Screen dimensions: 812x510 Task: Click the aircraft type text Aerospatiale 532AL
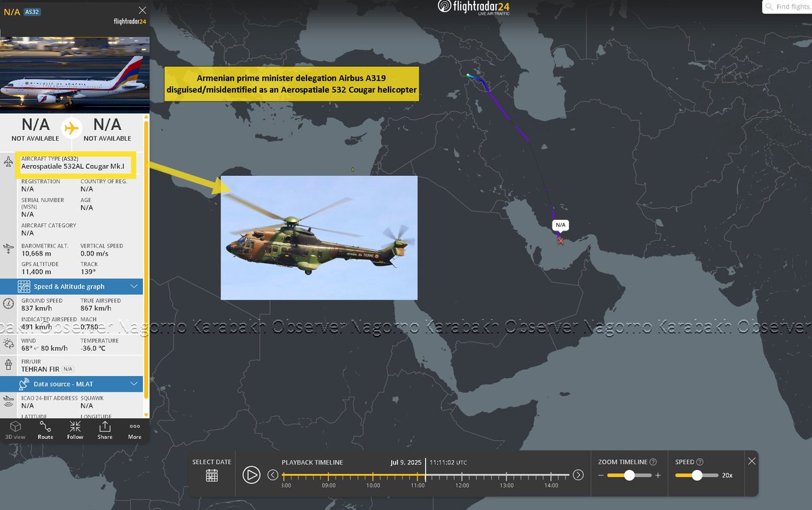[73, 166]
